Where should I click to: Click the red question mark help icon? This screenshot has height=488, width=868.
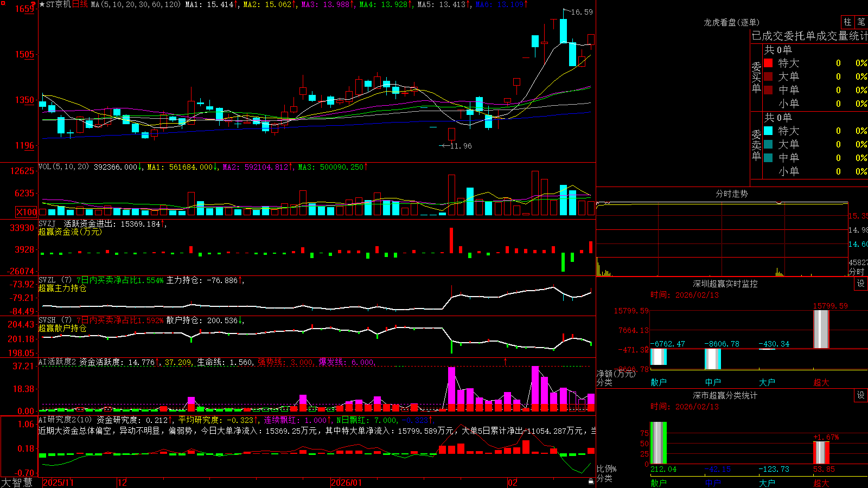pos(34,4)
